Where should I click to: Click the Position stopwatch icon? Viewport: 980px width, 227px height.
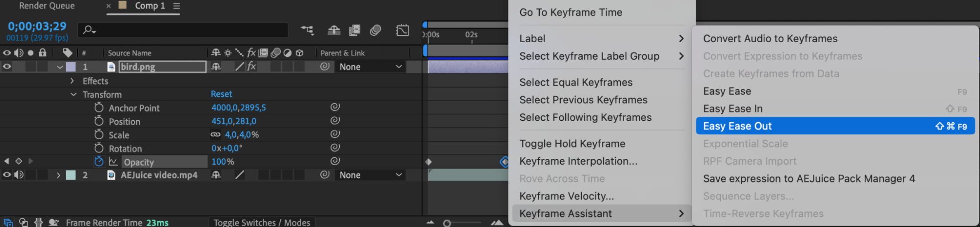99,121
